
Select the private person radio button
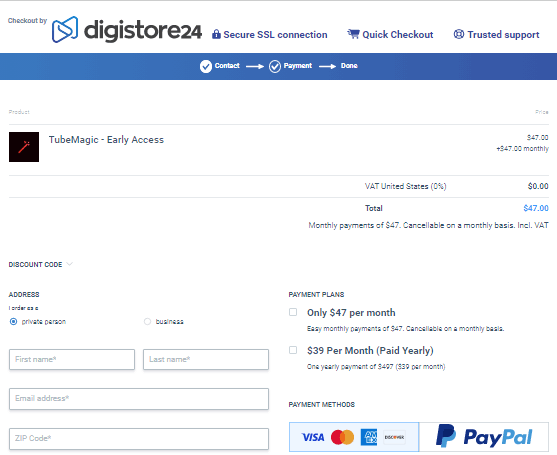tap(13, 322)
